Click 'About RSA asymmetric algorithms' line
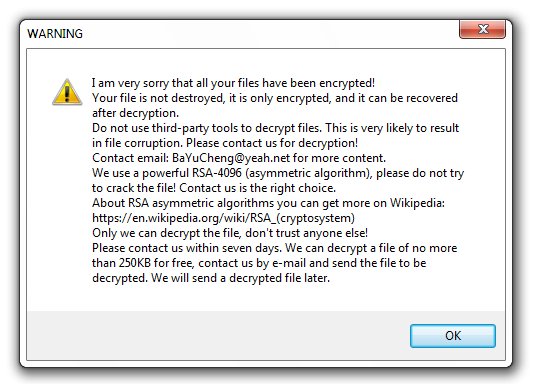Image resolution: width=533 pixels, height=384 pixels. tap(268, 203)
